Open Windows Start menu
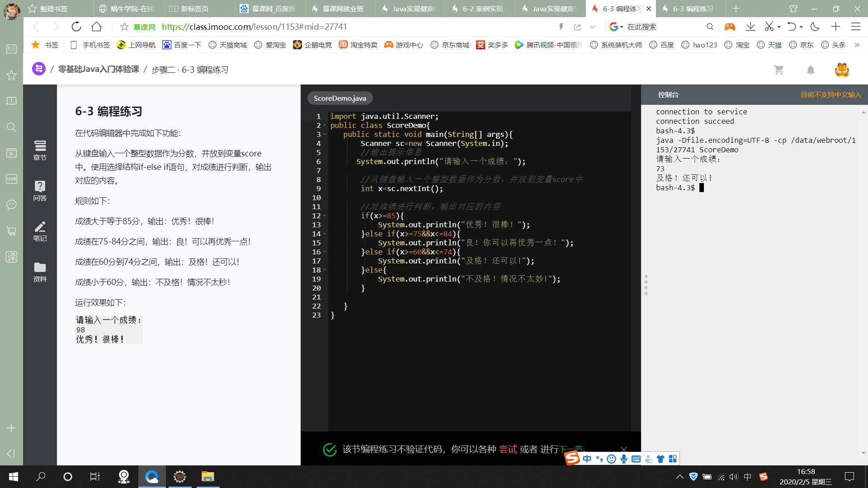Image resolution: width=868 pixels, height=488 pixels. point(14,477)
